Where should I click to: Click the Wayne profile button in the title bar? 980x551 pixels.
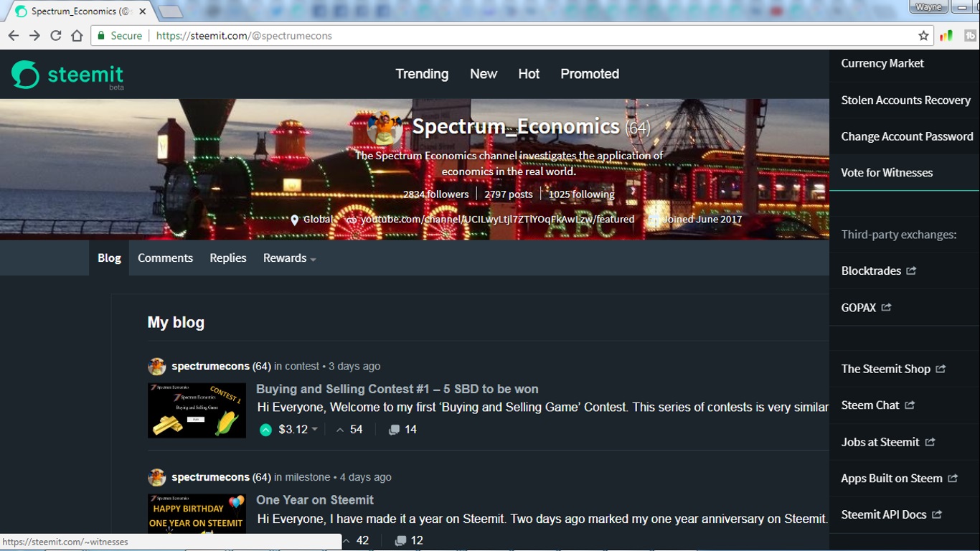pyautogui.click(x=929, y=7)
